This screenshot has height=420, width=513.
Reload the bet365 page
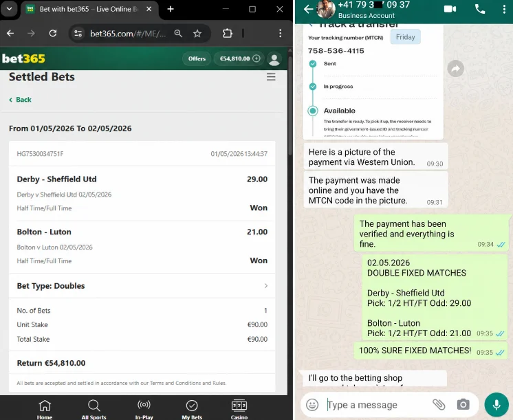click(x=53, y=33)
